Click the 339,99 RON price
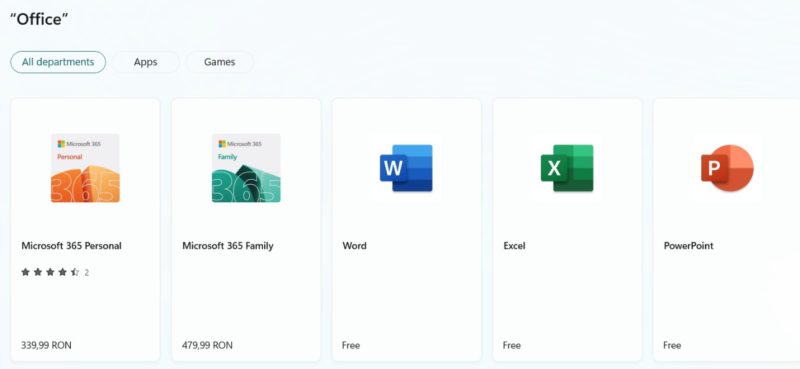Image resolution: width=800 pixels, height=369 pixels. [46, 346]
